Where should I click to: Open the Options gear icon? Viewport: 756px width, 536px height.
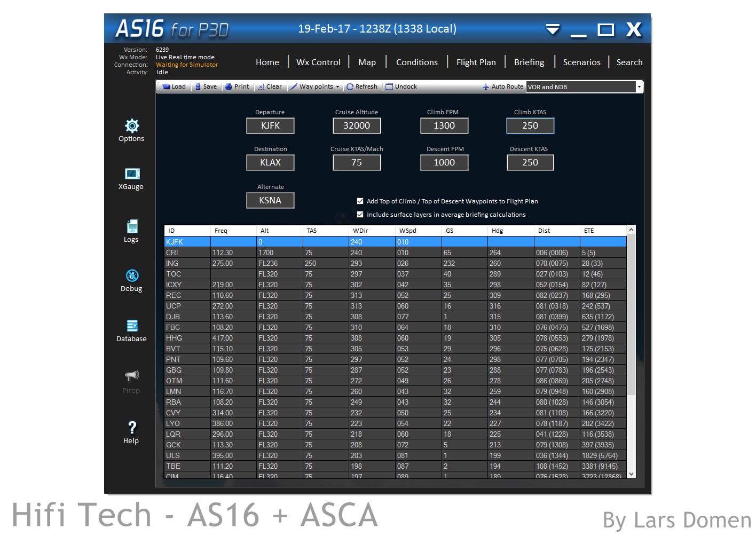coord(131,126)
